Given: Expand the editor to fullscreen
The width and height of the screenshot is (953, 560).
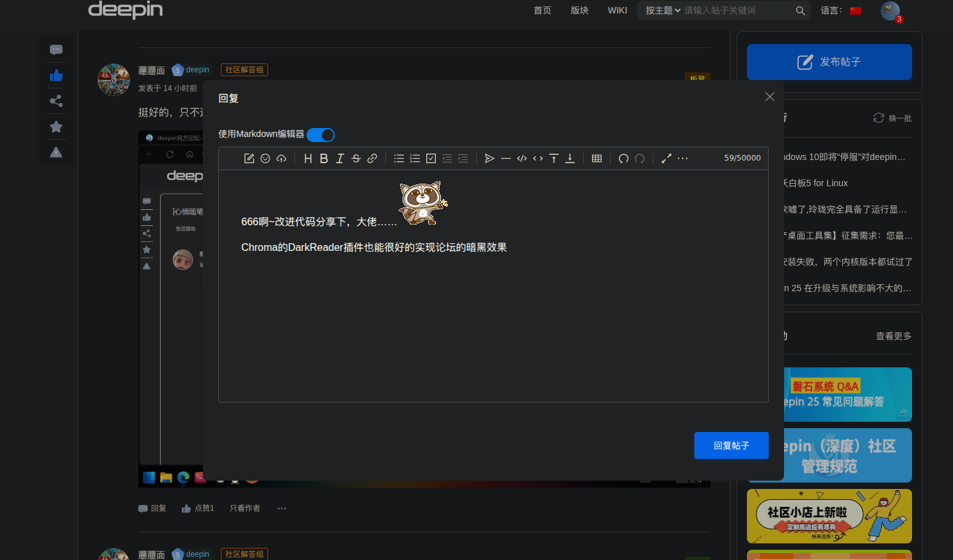Looking at the screenshot, I should pyautogui.click(x=666, y=158).
